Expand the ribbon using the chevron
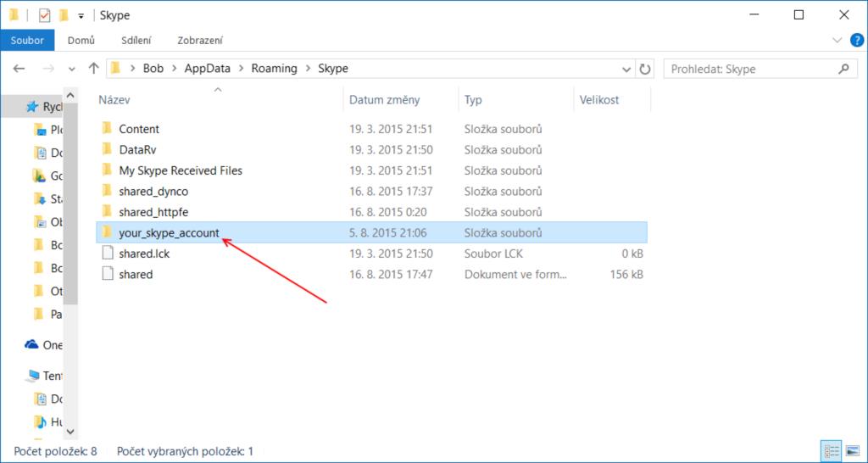This screenshot has width=868, height=463. [x=837, y=40]
